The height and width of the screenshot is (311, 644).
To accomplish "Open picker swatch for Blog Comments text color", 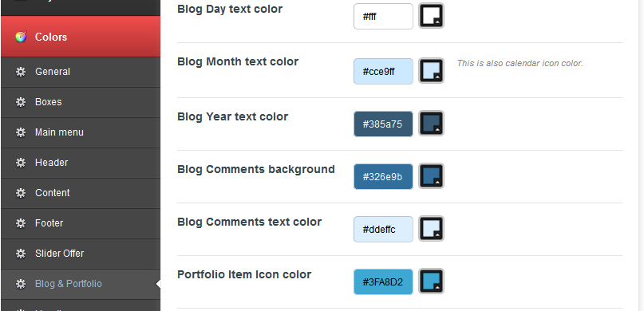I will (x=431, y=229).
